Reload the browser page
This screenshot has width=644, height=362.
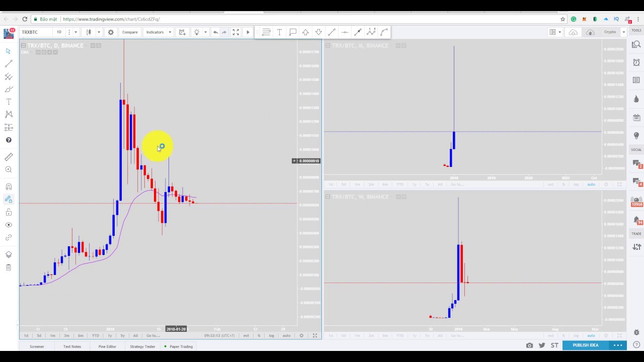coord(25,19)
